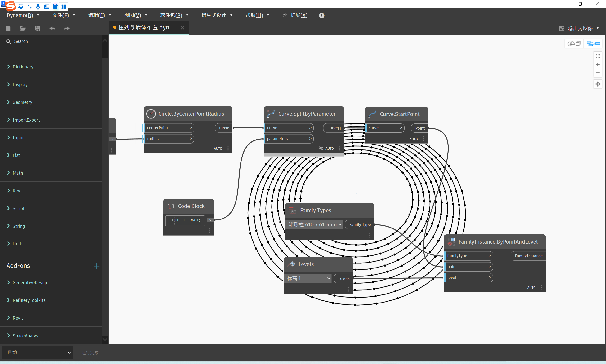Toggle preview hidden eye icon on SplitByParameter
606x364 pixels.
pos(321,148)
